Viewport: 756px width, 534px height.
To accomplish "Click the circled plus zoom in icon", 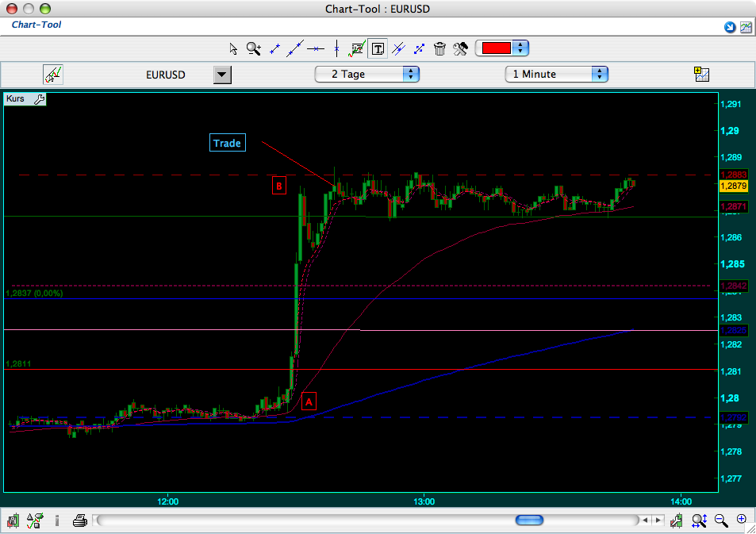I will point(742,519).
